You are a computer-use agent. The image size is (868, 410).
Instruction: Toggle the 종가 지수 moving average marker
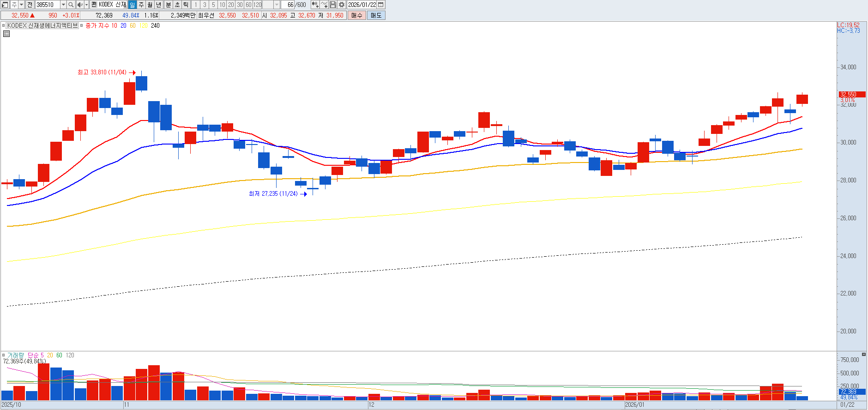pos(82,26)
